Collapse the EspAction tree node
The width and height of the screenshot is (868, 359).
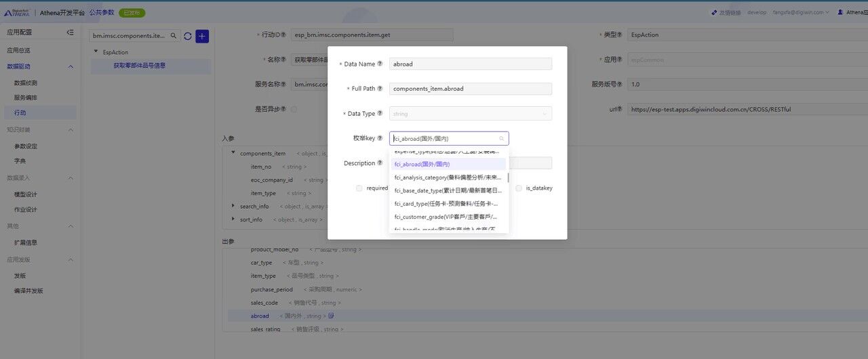point(96,52)
